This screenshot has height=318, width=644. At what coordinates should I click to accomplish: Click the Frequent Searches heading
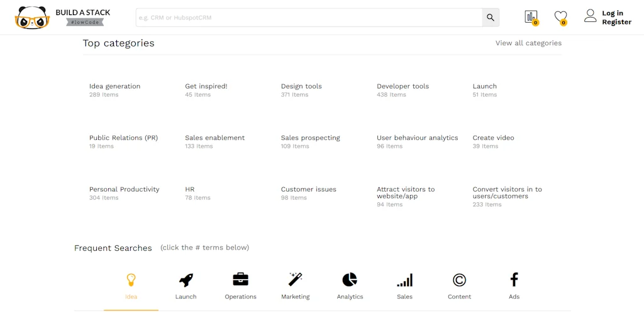click(x=113, y=248)
